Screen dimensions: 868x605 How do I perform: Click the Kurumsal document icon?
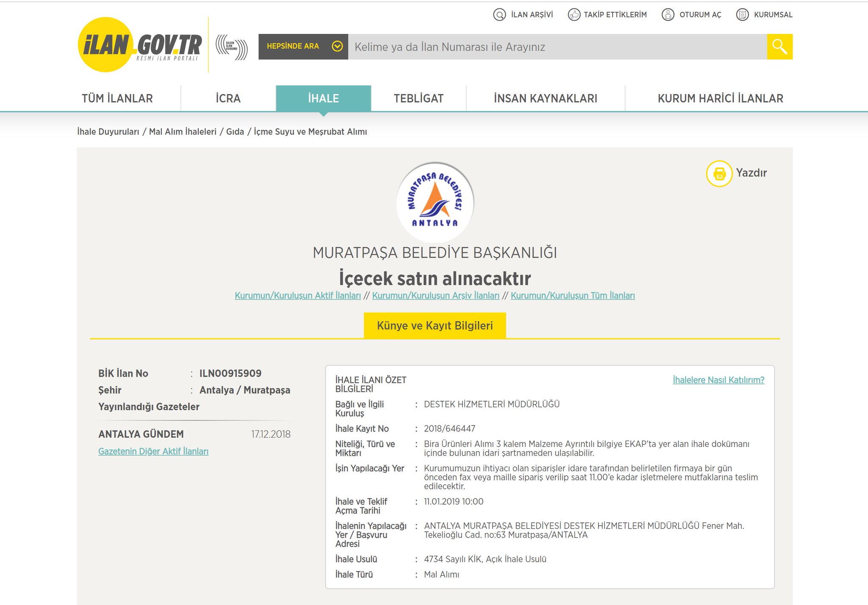point(742,15)
